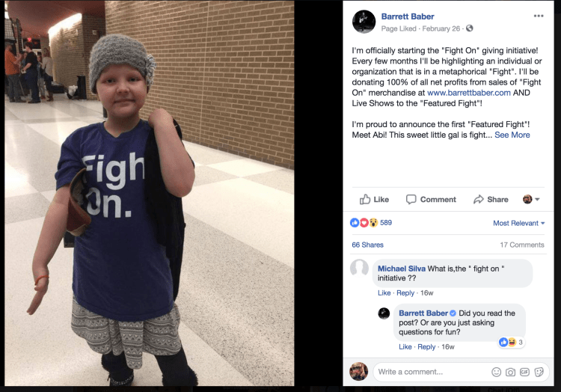Open the profile selector dropdown beside Share
The height and width of the screenshot is (392, 561).
(x=531, y=199)
